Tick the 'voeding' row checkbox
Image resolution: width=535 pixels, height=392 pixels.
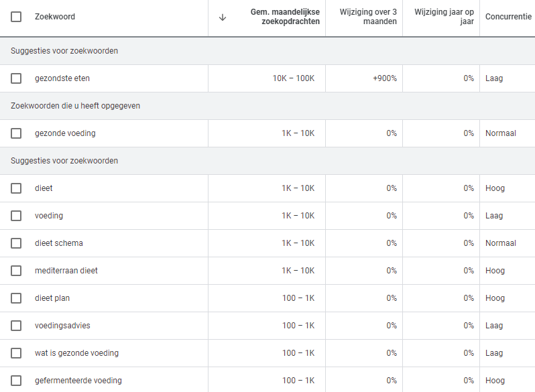[16, 216]
